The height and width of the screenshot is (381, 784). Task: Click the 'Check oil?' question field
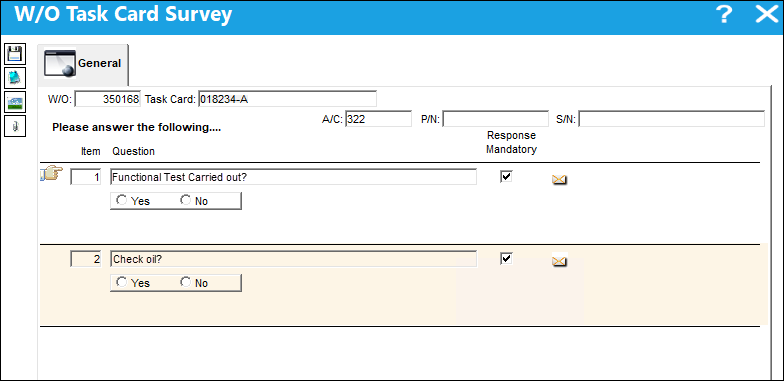coord(294,259)
